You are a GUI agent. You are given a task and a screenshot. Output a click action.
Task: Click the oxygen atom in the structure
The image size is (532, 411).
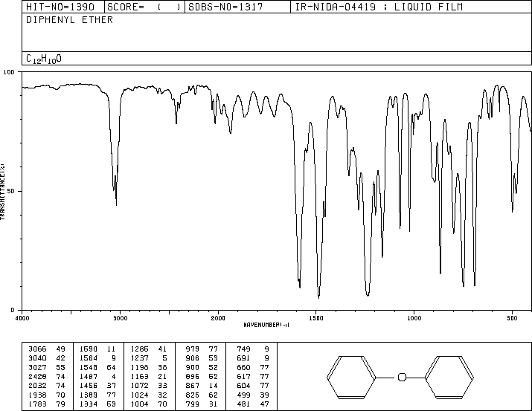point(402,377)
